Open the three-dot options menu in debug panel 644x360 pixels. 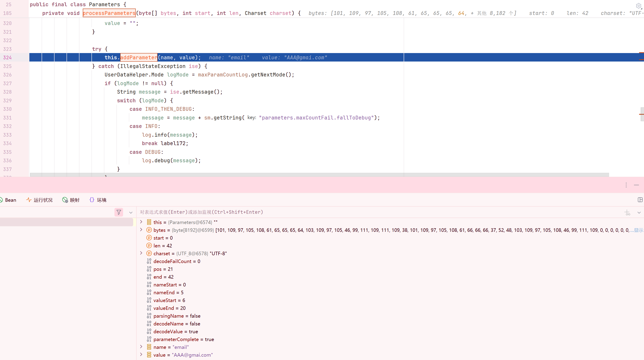coord(626,185)
